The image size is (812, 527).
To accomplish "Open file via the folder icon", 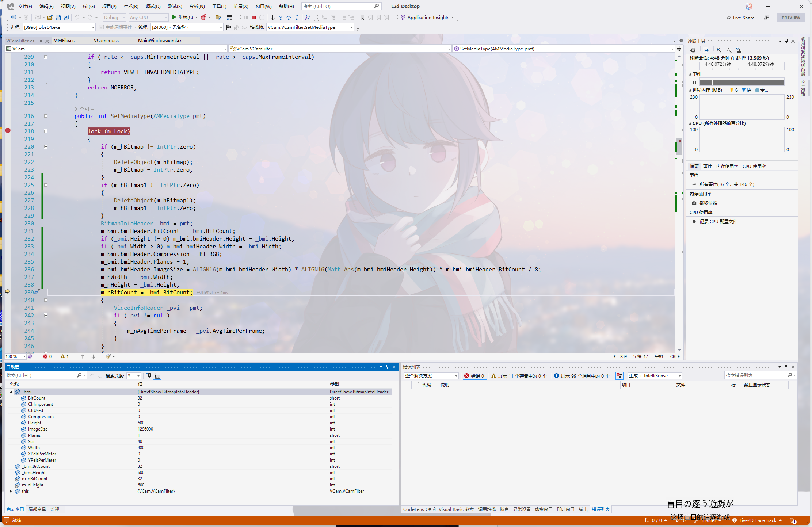I will 50,18.
